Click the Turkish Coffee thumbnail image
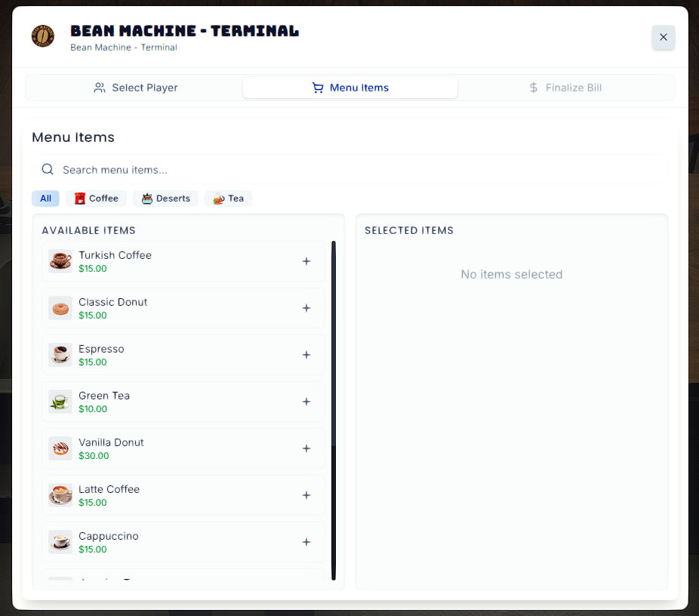Screen dimensions: 699x616 (60, 261)
